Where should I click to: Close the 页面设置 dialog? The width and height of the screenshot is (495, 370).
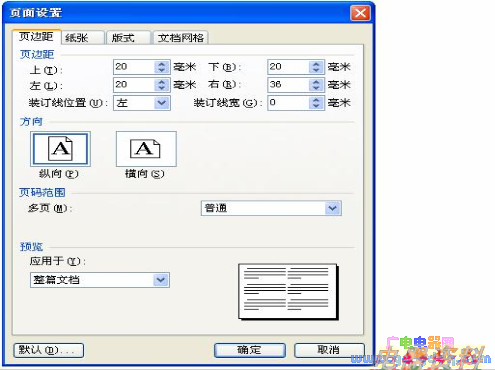360,13
